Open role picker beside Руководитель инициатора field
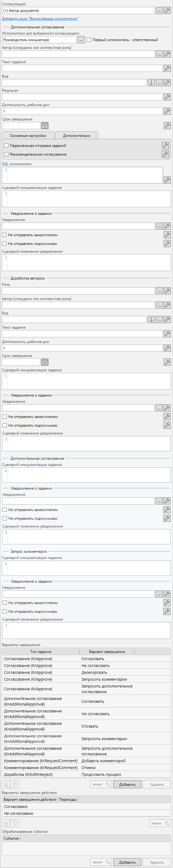173x868 pixels. pyautogui.click(x=81, y=40)
